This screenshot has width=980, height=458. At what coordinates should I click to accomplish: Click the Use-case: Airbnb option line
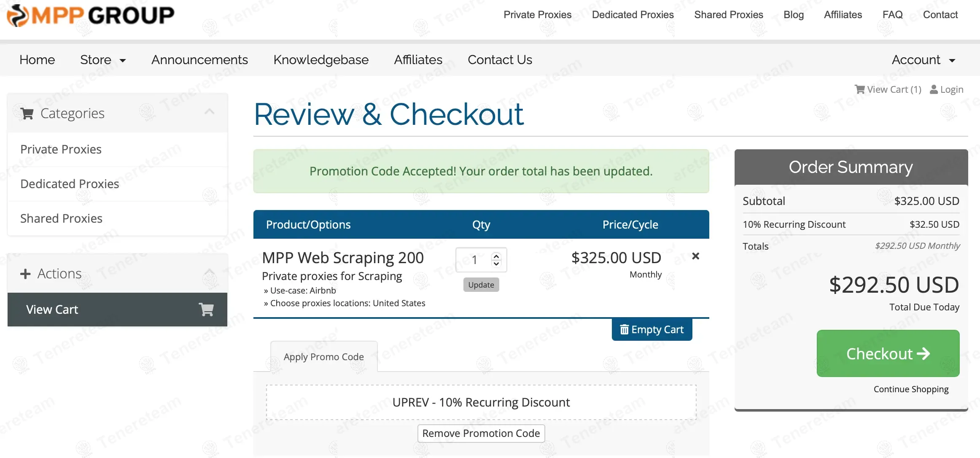tap(300, 291)
